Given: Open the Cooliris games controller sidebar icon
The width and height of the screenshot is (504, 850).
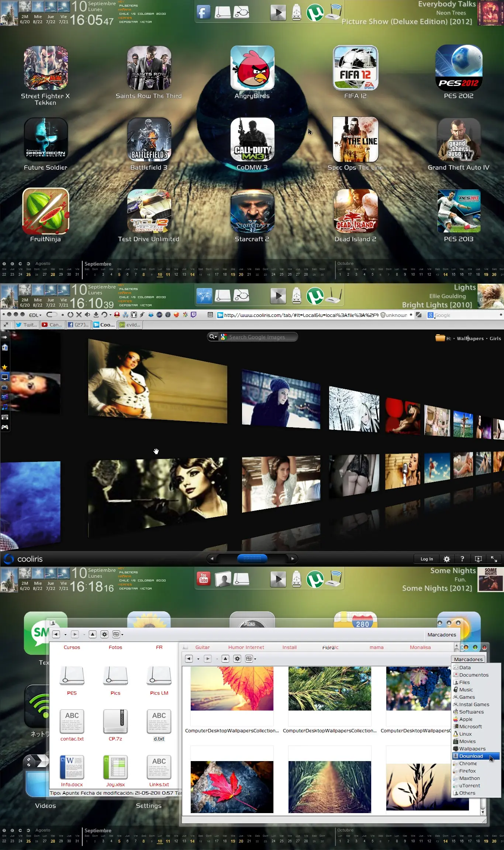Looking at the screenshot, I should click(x=5, y=427).
